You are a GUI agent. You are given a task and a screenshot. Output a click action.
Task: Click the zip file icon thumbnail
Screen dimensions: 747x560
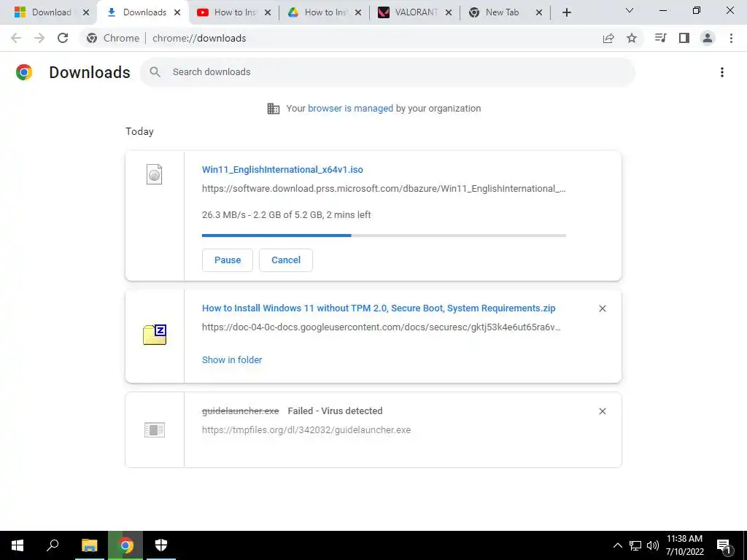click(155, 334)
